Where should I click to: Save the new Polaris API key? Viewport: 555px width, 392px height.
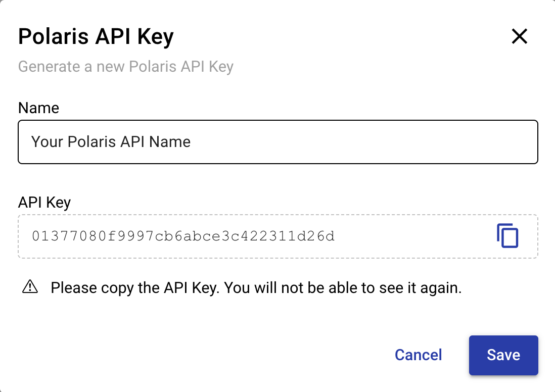point(503,355)
